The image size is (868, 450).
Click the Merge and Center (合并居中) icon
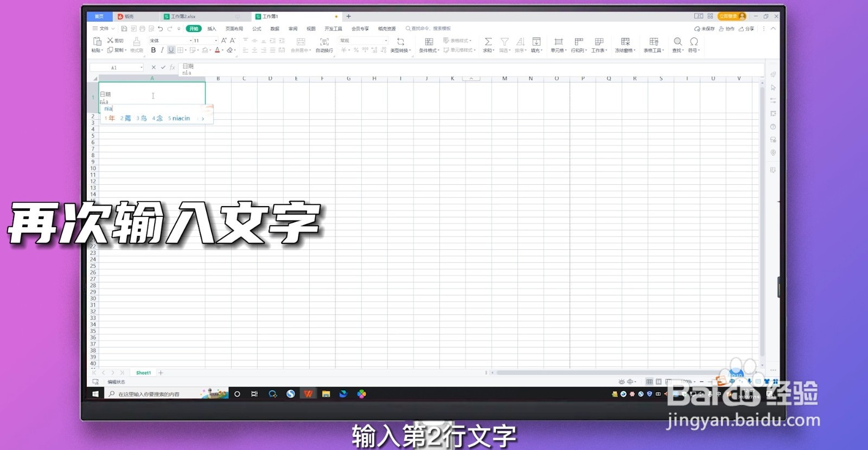[x=301, y=42]
